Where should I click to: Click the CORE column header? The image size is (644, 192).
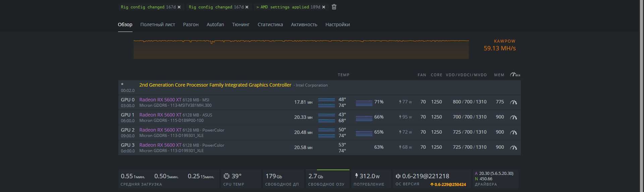point(436,75)
